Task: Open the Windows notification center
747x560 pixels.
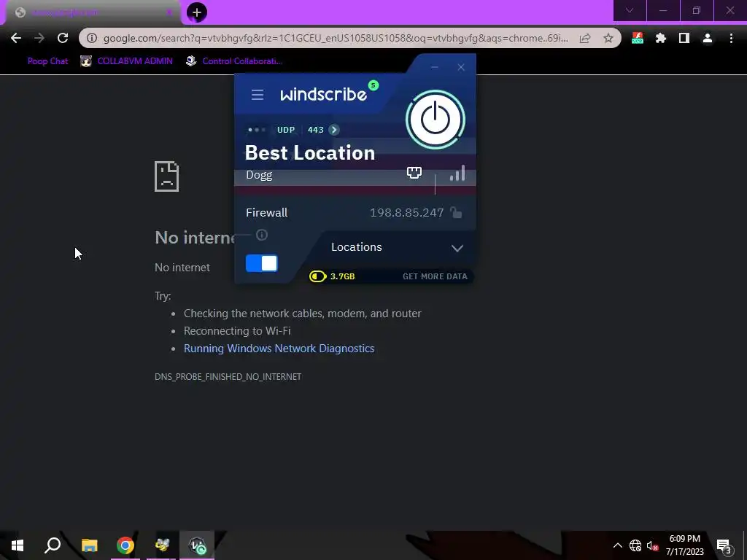Action: 724,545
